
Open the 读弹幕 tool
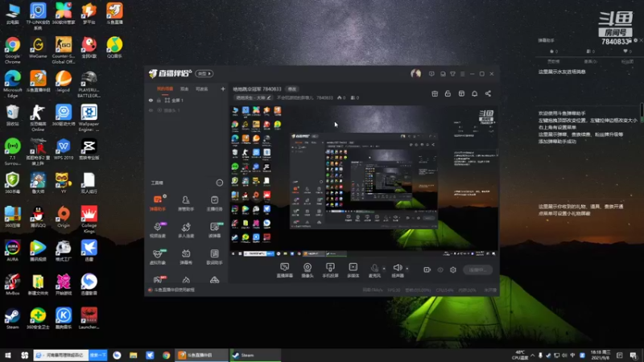(x=214, y=230)
